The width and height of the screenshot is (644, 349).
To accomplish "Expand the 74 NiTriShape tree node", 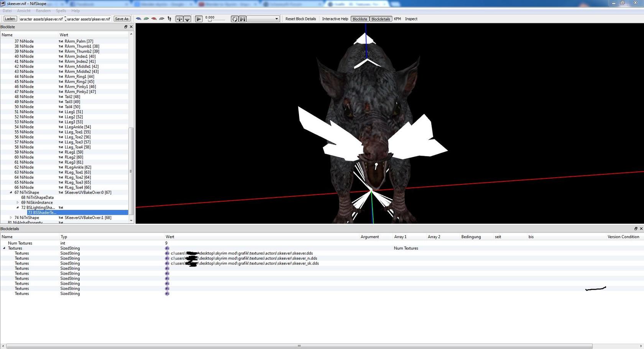I will tap(11, 217).
